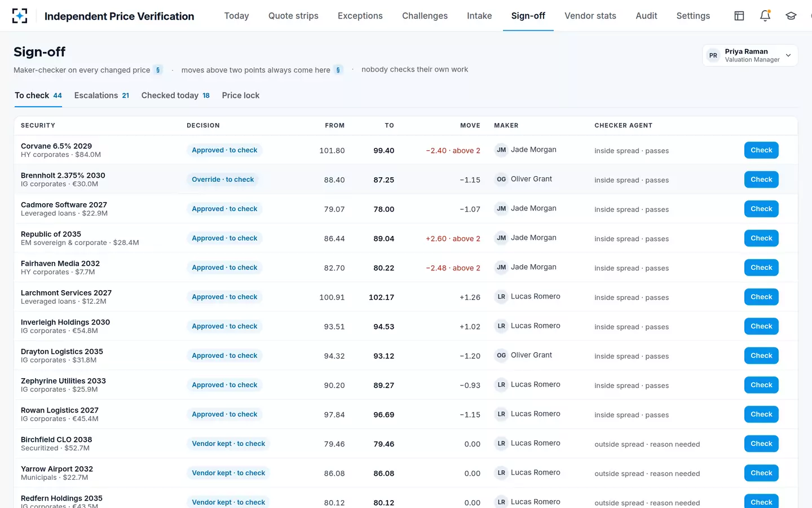
Task: Open the layout panel icon
Action: point(739,16)
